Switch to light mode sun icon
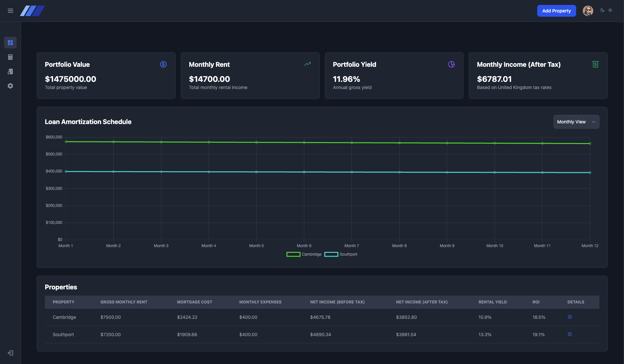 pyautogui.click(x=610, y=10)
